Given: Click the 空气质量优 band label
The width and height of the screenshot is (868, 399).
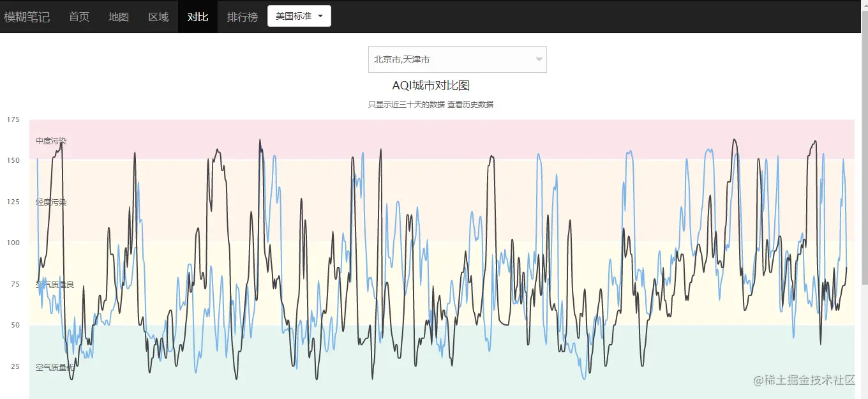Looking at the screenshot, I should [x=55, y=368].
